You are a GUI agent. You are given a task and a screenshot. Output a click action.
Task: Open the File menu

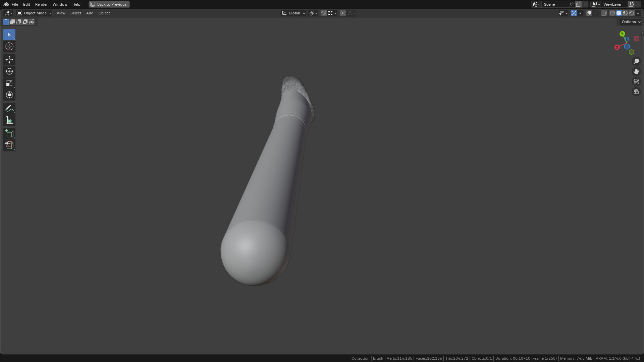coord(15,4)
